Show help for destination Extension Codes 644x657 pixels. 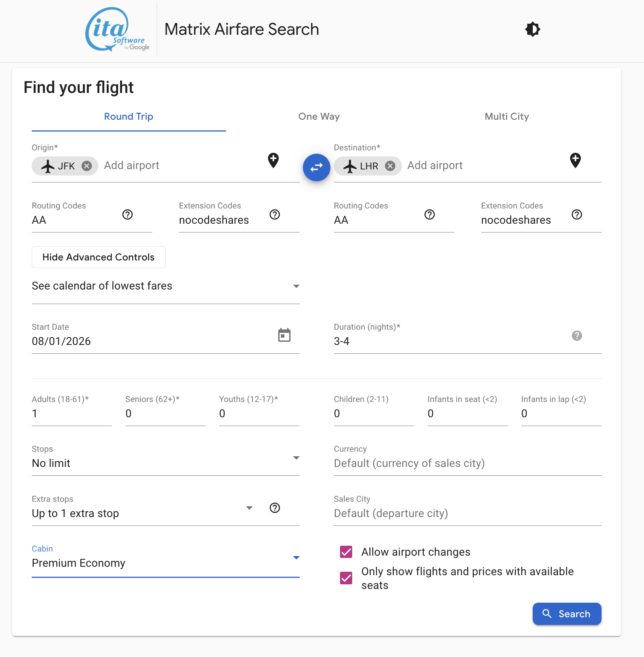(x=577, y=215)
